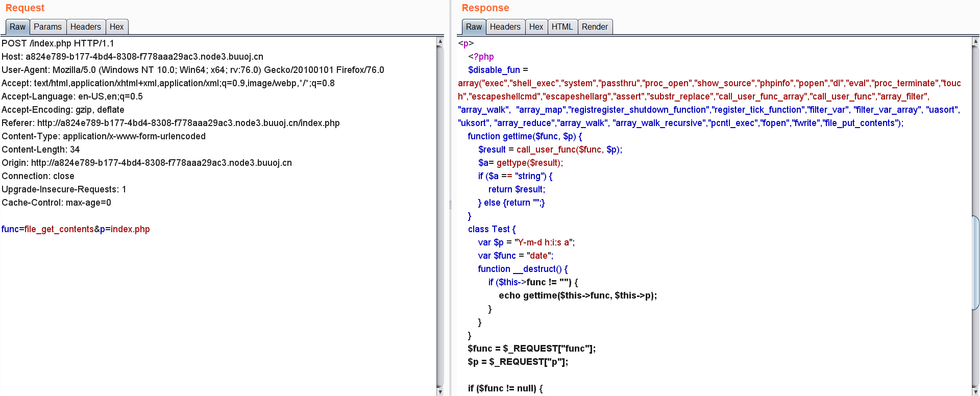Click function gettime($func, $p) line

point(525,136)
